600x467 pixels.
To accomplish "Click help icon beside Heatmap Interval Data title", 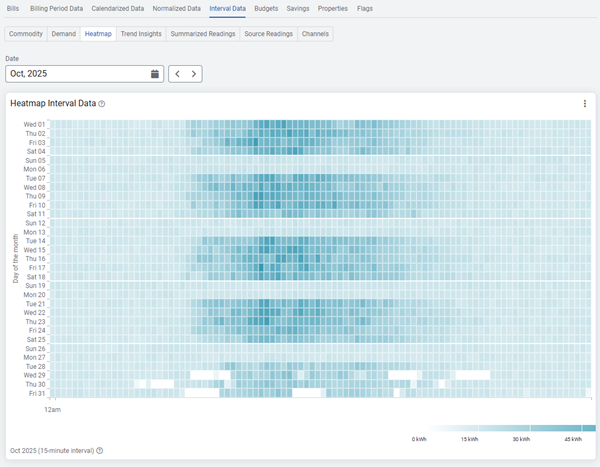I will tap(102, 104).
